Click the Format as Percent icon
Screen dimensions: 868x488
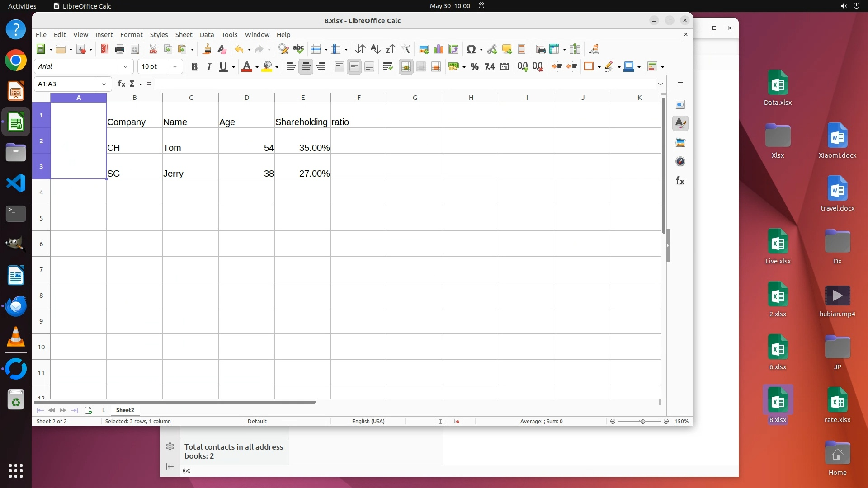474,67
